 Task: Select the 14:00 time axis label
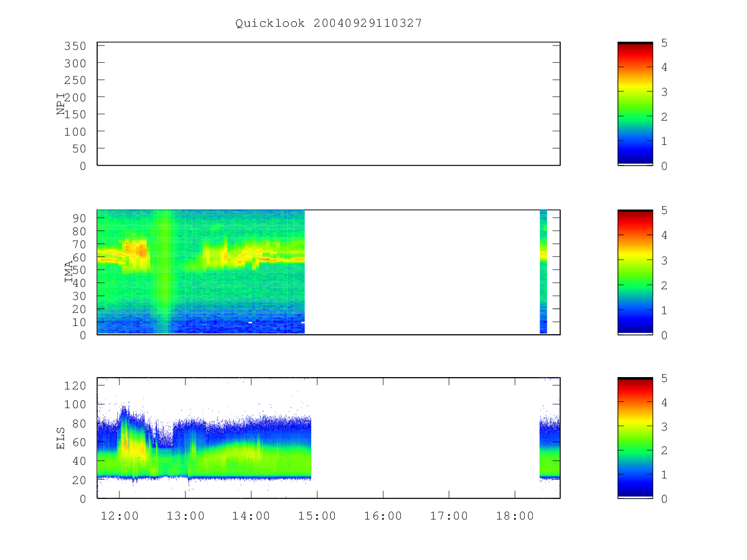[x=251, y=516]
